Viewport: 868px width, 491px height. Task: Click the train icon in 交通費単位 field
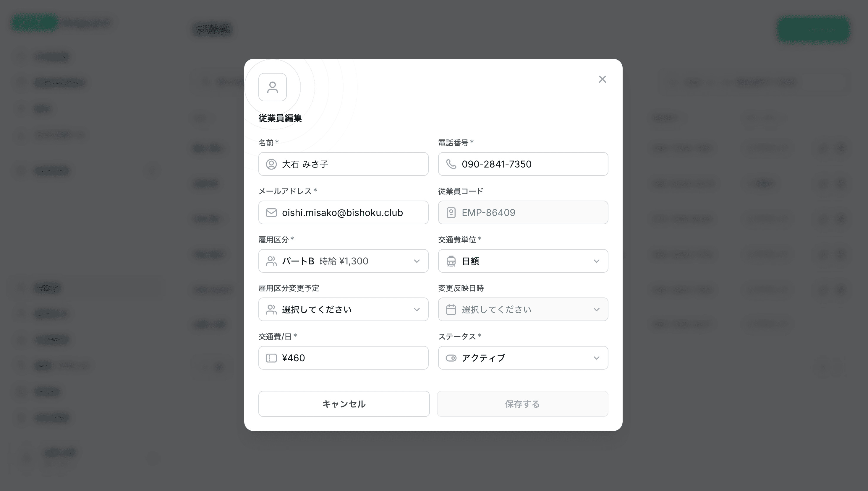pos(451,261)
